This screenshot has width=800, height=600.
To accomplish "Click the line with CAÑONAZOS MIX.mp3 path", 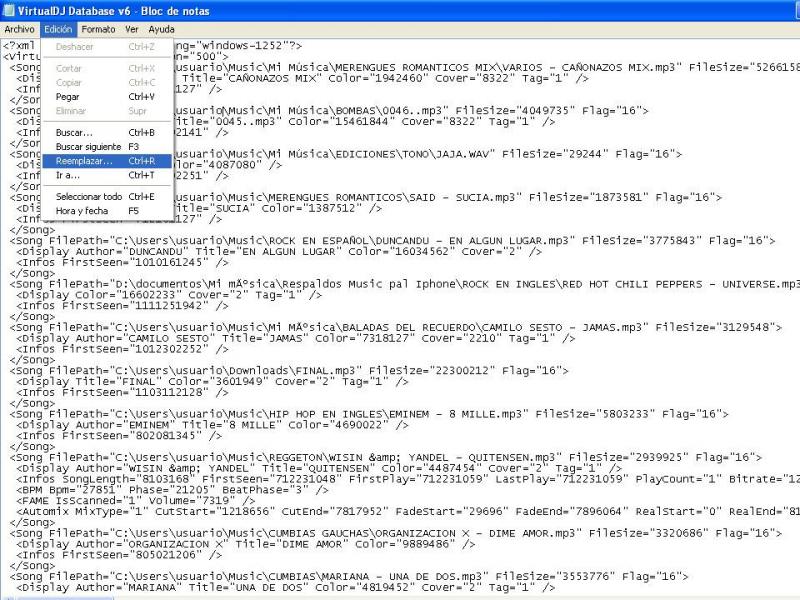I will click(486, 67).
